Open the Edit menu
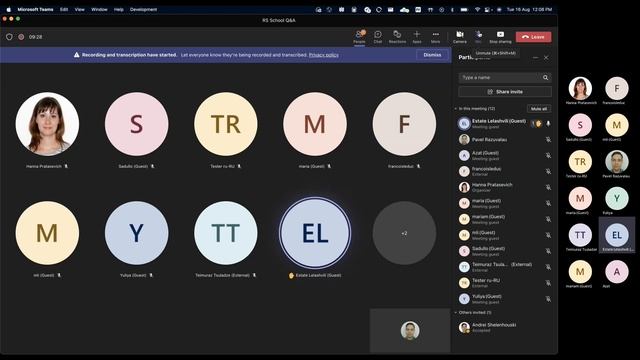Viewport: 640px width, 360px height. point(64,9)
